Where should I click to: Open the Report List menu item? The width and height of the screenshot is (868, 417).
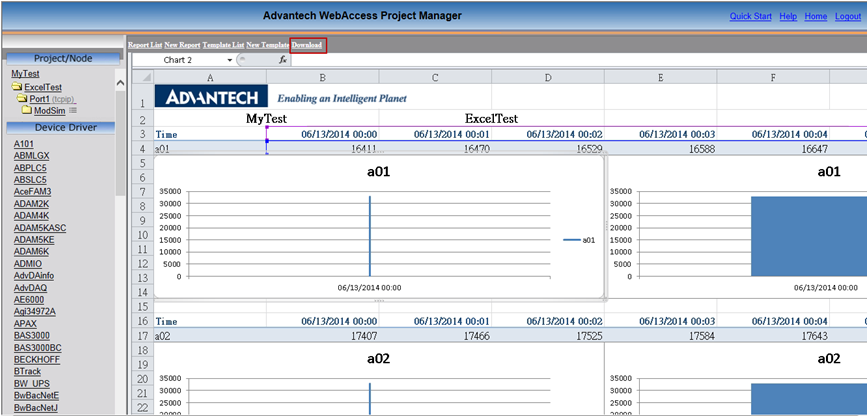(x=145, y=45)
